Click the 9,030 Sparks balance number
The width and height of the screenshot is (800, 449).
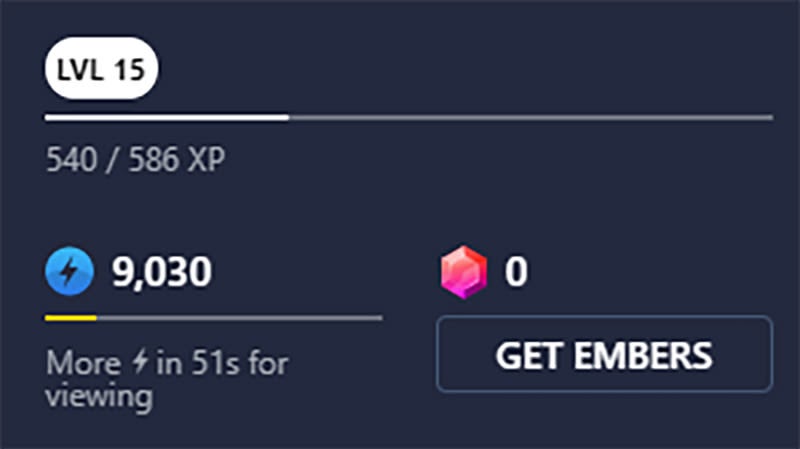pos(162,271)
